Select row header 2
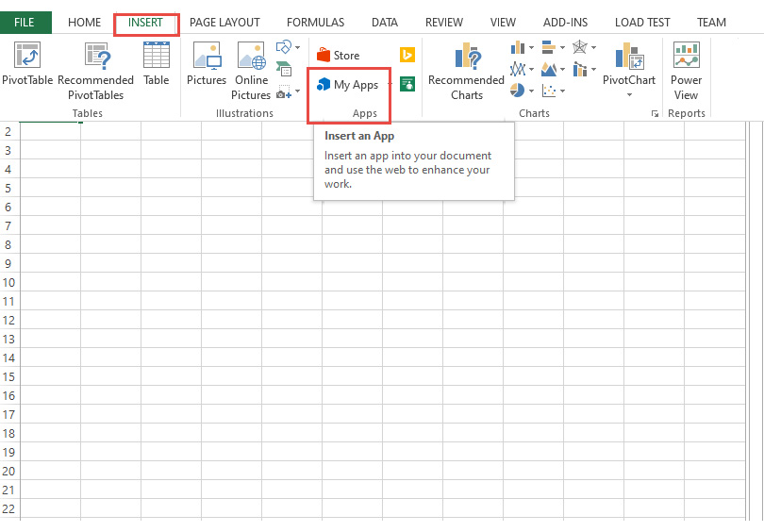764x532 pixels. coord(8,131)
